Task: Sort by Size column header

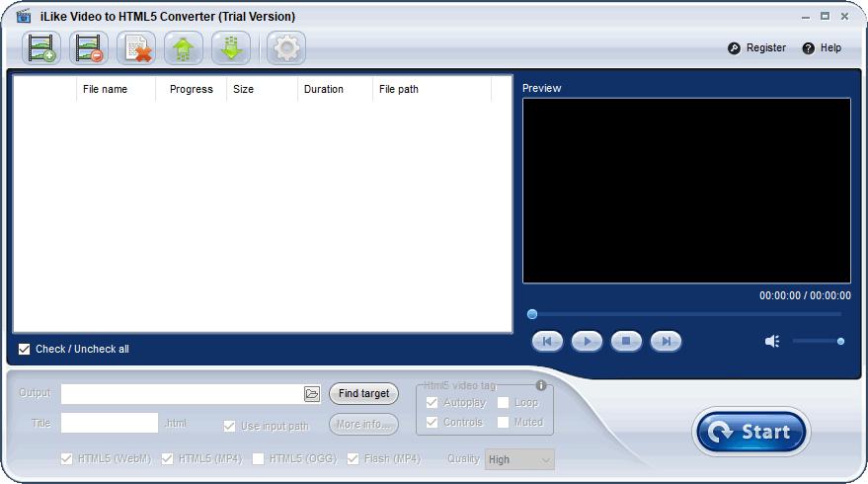Action: (x=244, y=89)
